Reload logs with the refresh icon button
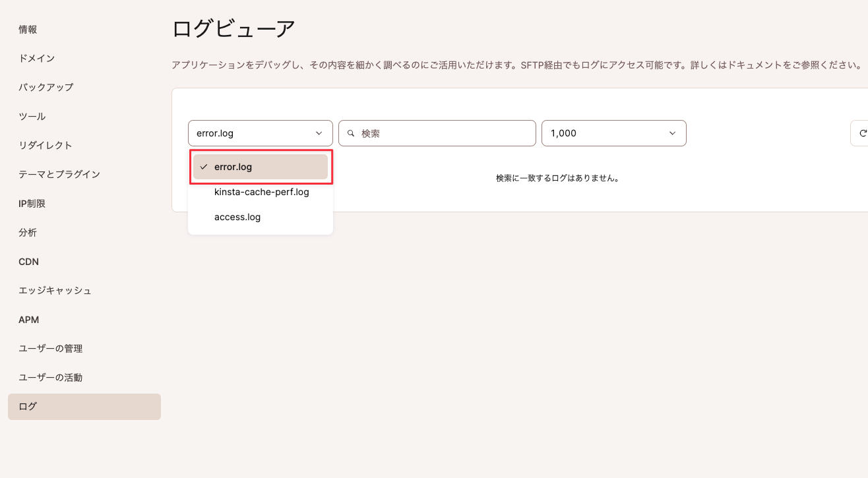Screen dimensions: 868x478 [x=860, y=133]
